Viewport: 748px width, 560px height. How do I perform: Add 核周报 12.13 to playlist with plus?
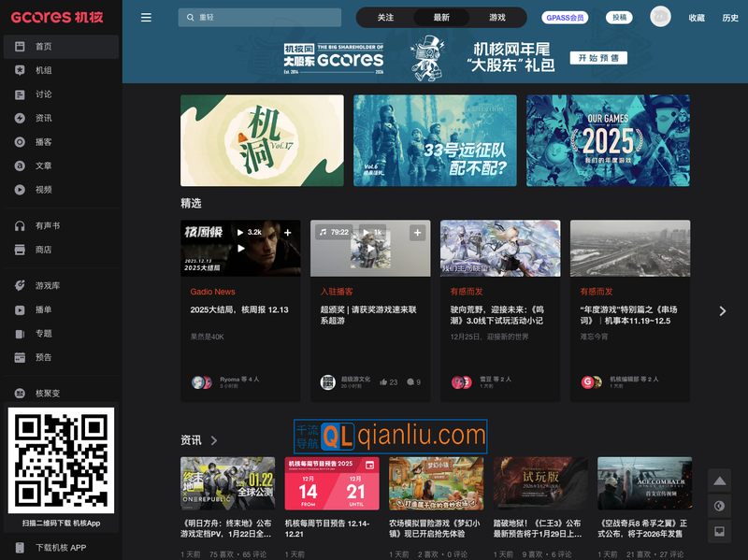click(287, 233)
